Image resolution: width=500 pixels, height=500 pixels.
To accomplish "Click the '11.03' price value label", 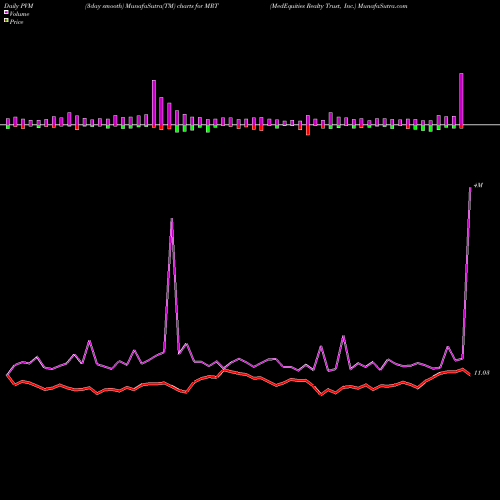I will (x=482, y=373).
